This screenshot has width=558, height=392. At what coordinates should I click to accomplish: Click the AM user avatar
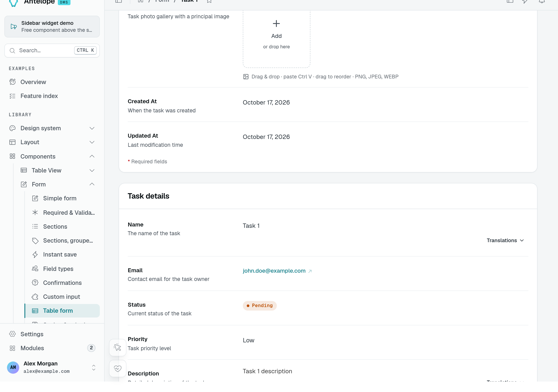tap(13, 367)
